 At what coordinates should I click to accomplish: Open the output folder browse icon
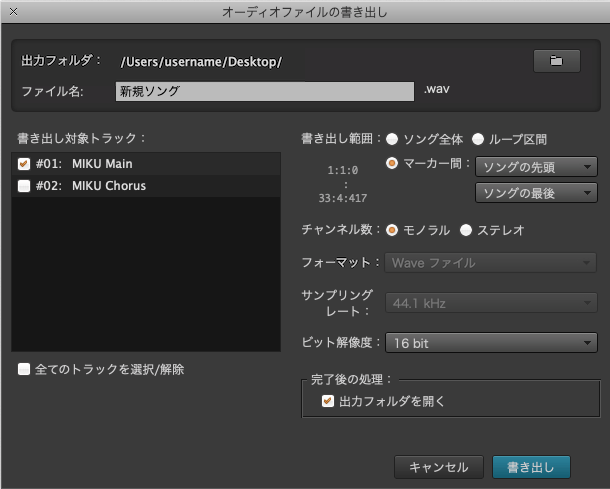click(x=557, y=61)
